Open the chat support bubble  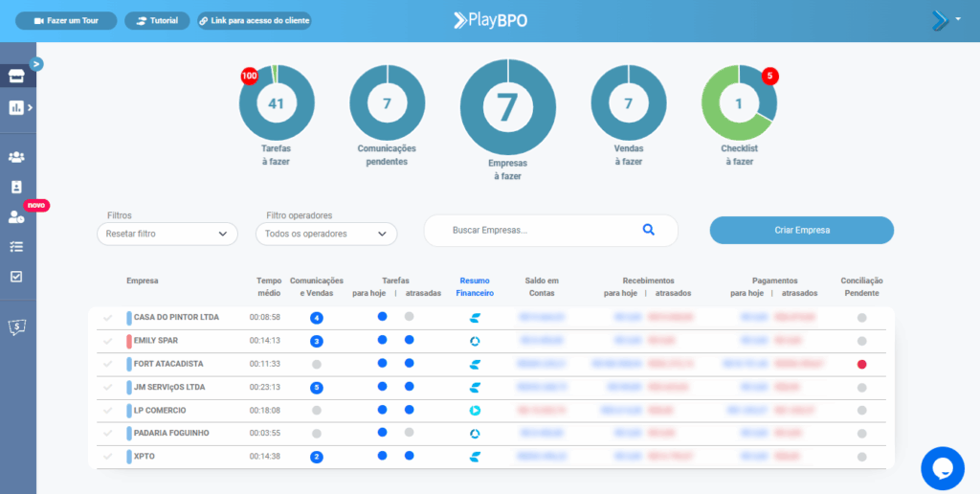[943, 468]
